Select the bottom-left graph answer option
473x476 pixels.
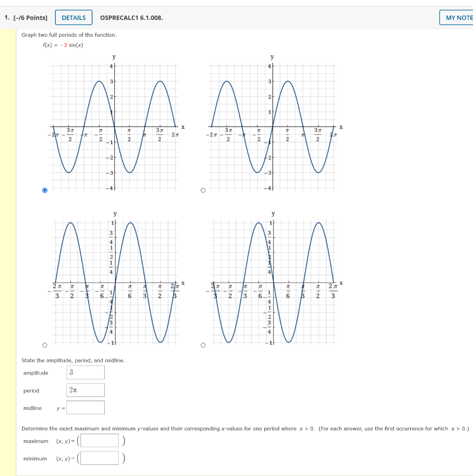click(x=45, y=344)
